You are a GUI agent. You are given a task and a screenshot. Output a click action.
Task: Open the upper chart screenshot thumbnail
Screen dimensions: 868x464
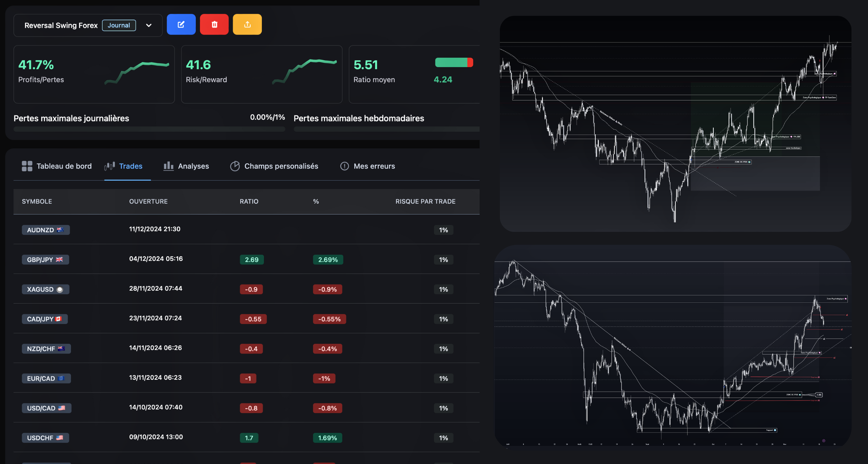[x=675, y=124]
